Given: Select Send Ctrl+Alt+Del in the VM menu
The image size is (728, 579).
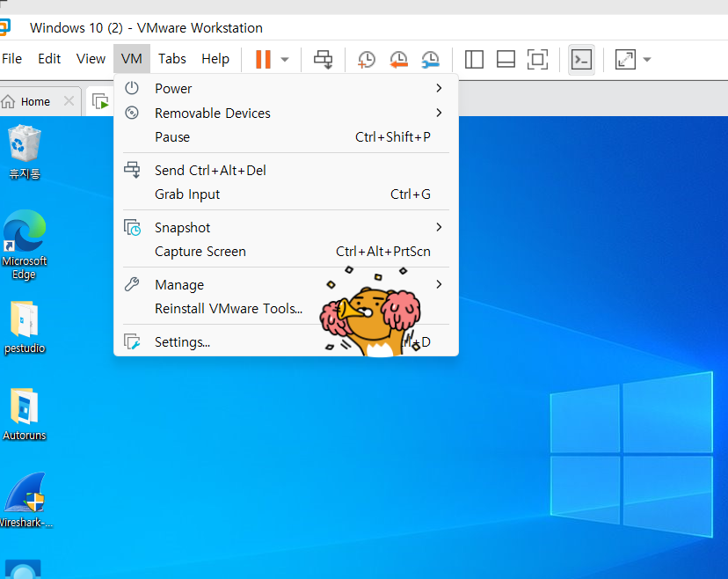Looking at the screenshot, I should 286,170.
